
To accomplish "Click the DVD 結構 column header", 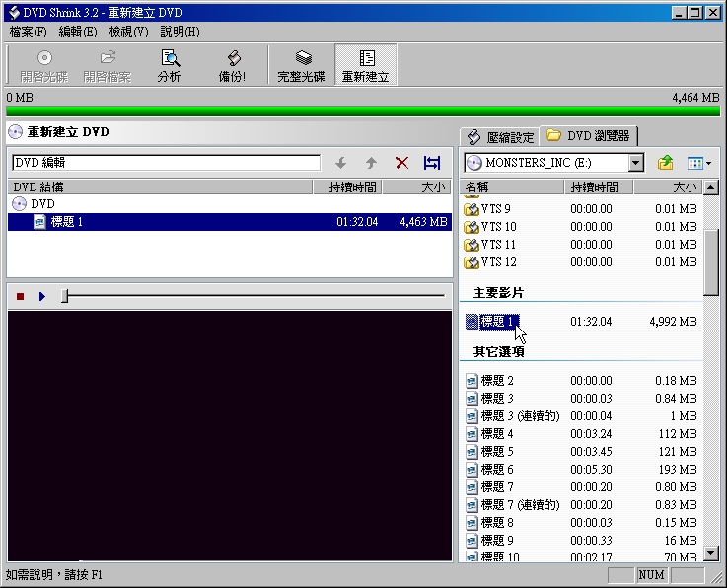I will (161, 187).
